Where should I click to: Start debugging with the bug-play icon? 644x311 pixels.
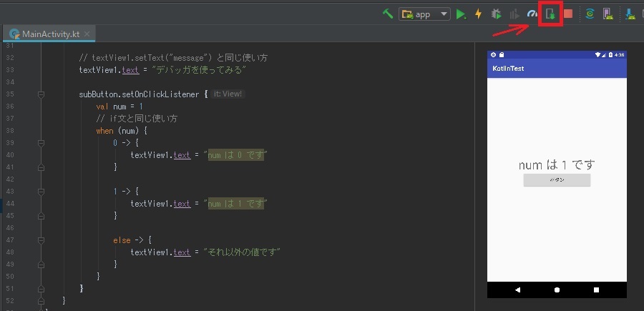[x=496, y=14]
